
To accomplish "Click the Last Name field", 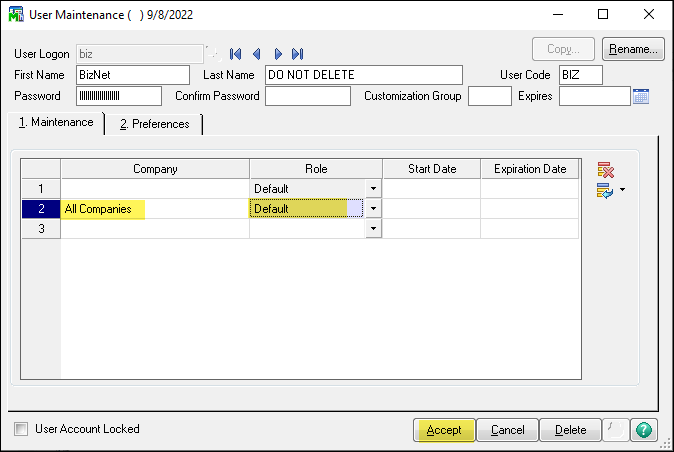I will (364, 75).
